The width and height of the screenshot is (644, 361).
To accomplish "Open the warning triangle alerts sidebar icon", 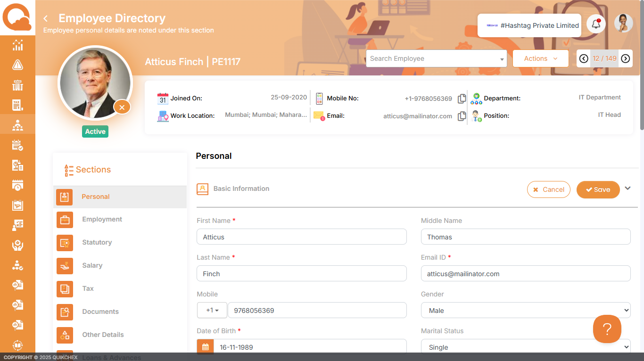I will pos(17,65).
